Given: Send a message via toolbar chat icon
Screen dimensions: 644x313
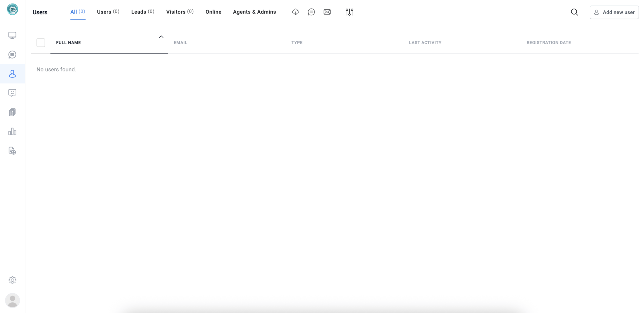Looking at the screenshot, I should (x=311, y=12).
